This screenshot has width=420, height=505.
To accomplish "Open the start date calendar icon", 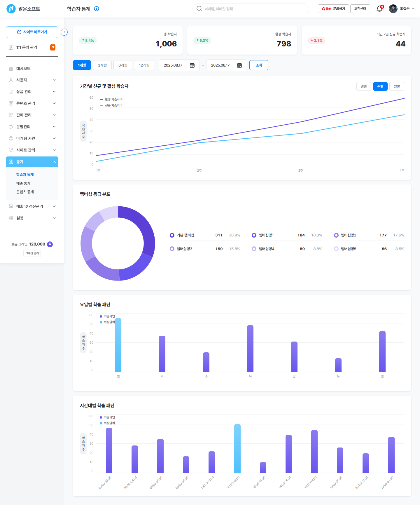I will pyautogui.click(x=192, y=65).
